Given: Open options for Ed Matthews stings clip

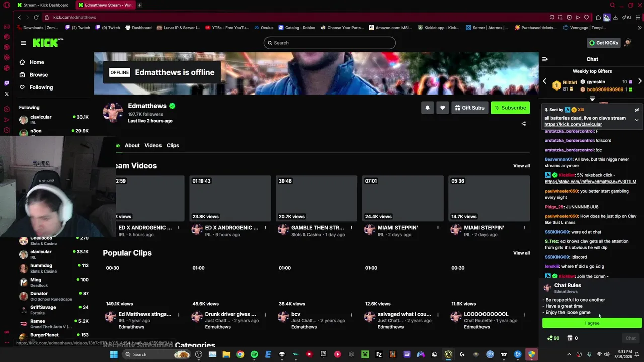Looking at the screenshot, I should (178, 315).
